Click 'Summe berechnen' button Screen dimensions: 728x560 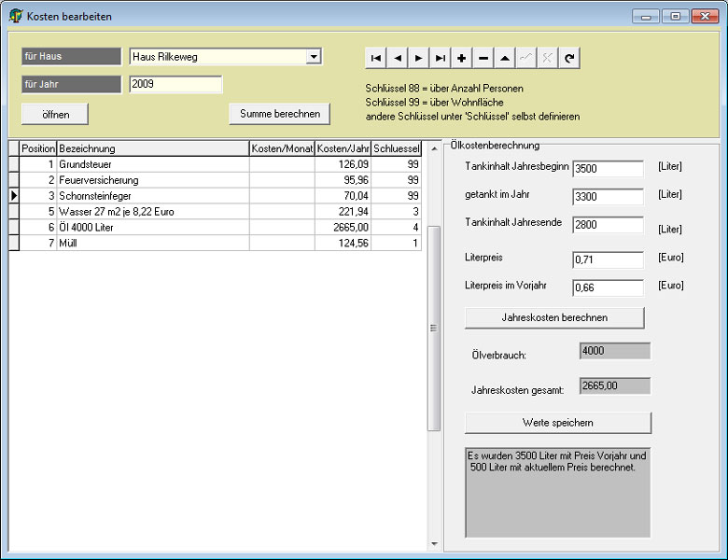click(279, 114)
